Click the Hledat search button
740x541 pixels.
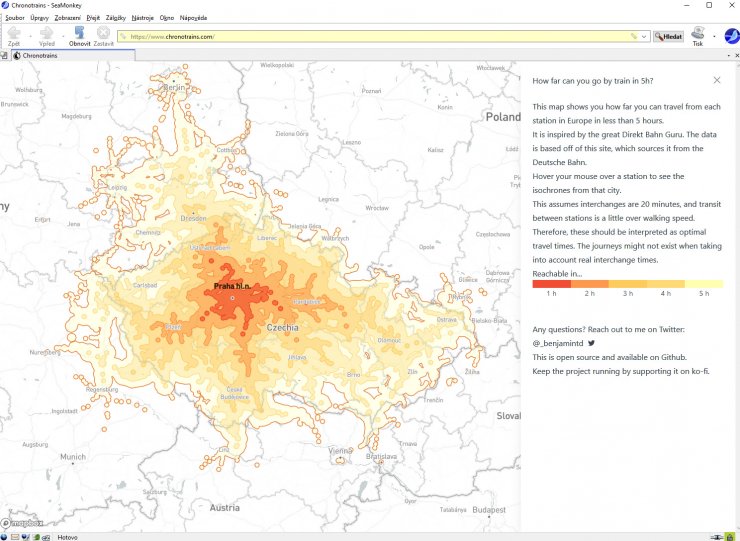[x=669, y=36]
